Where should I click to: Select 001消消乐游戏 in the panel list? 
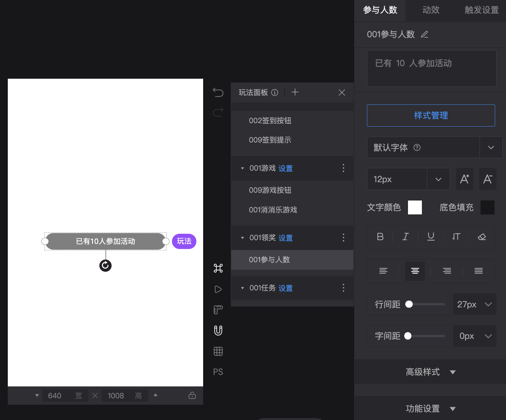[292, 210]
